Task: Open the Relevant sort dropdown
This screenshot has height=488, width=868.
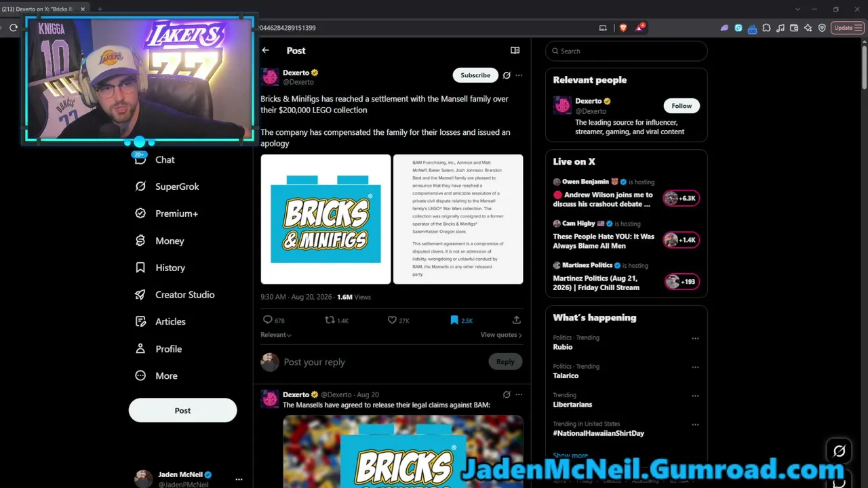Action: (276, 335)
